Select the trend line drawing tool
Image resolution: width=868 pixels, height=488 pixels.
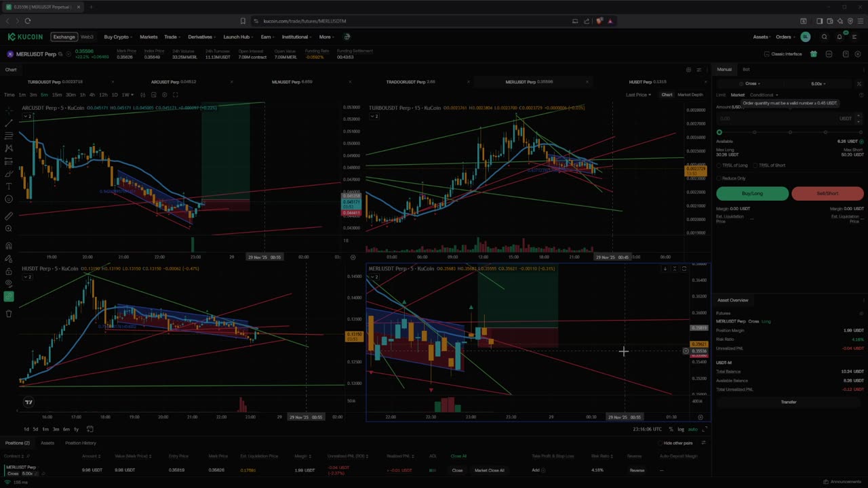click(9, 123)
